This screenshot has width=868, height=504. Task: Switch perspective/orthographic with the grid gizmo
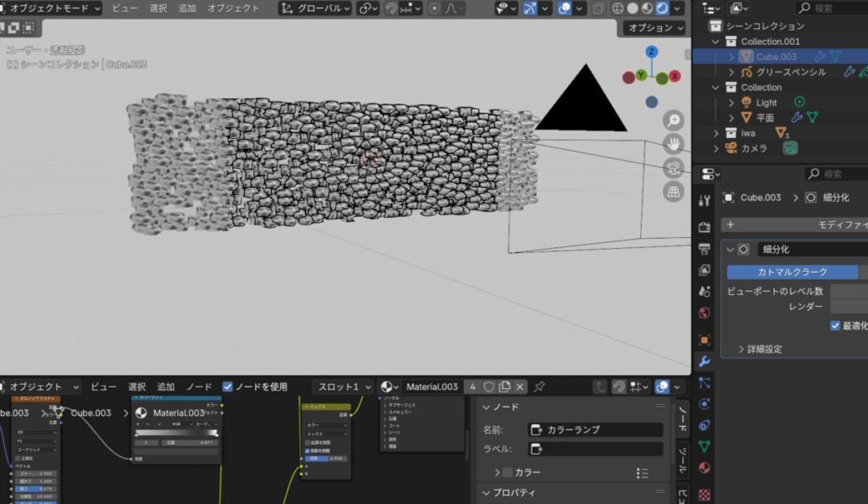coord(674,191)
